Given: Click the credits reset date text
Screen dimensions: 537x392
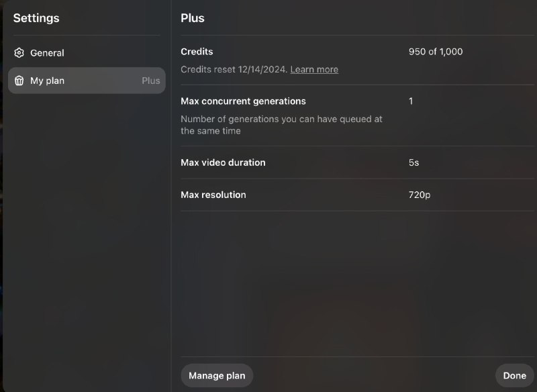Looking at the screenshot, I should 234,70.
